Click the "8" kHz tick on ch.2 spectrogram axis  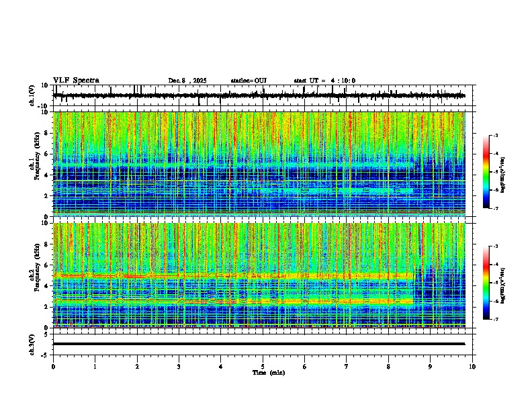coord(47,244)
